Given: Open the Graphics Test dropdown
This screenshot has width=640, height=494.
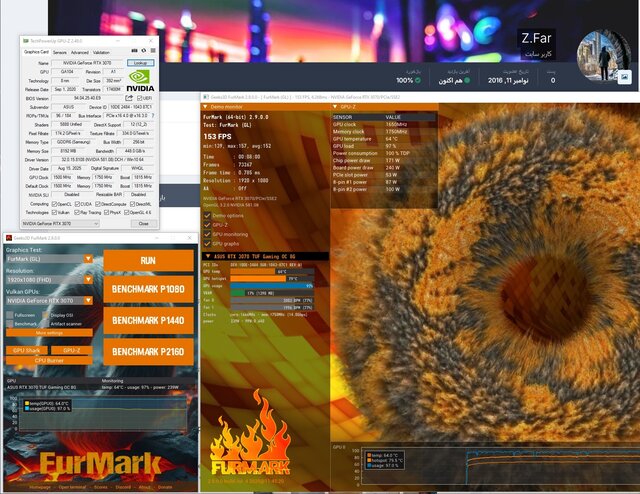Looking at the screenshot, I should tap(88, 258).
